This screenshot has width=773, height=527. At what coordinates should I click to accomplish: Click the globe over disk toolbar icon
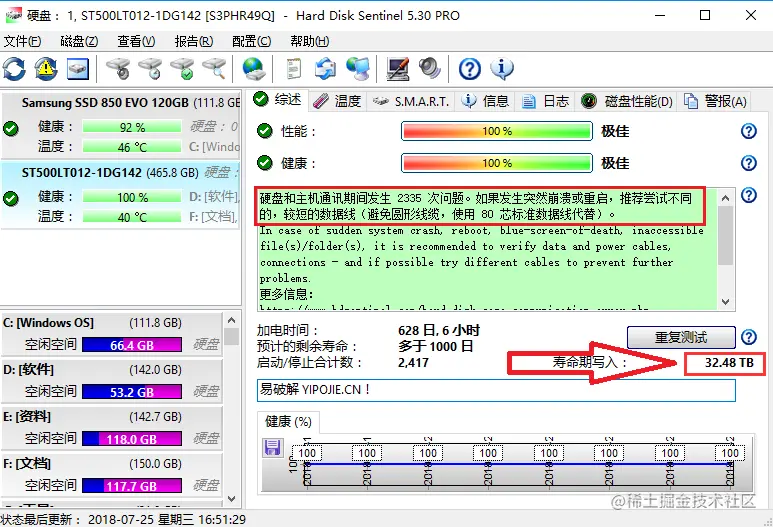tap(254, 69)
